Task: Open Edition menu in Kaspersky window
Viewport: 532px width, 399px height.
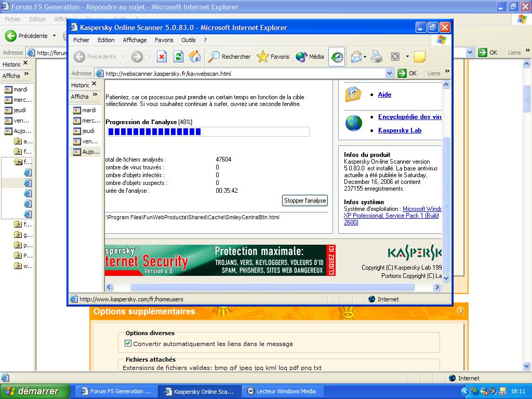Action: [x=106, y=40]
